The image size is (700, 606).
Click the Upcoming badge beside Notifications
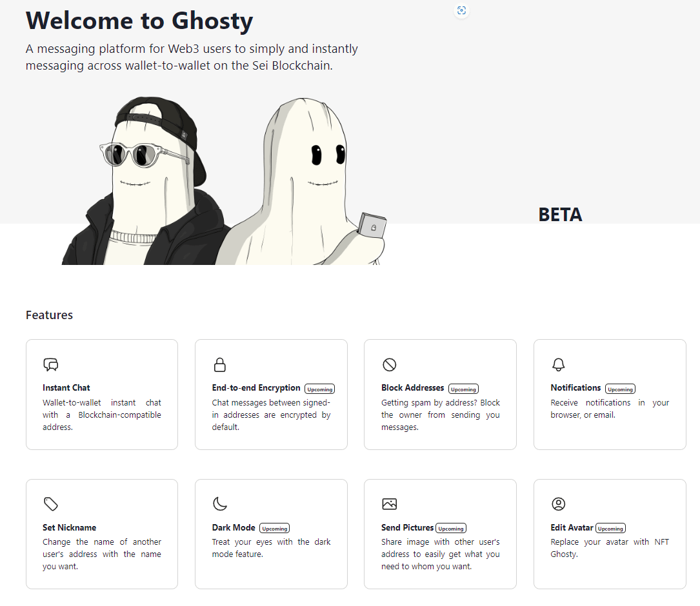click(x=620, y=389)
